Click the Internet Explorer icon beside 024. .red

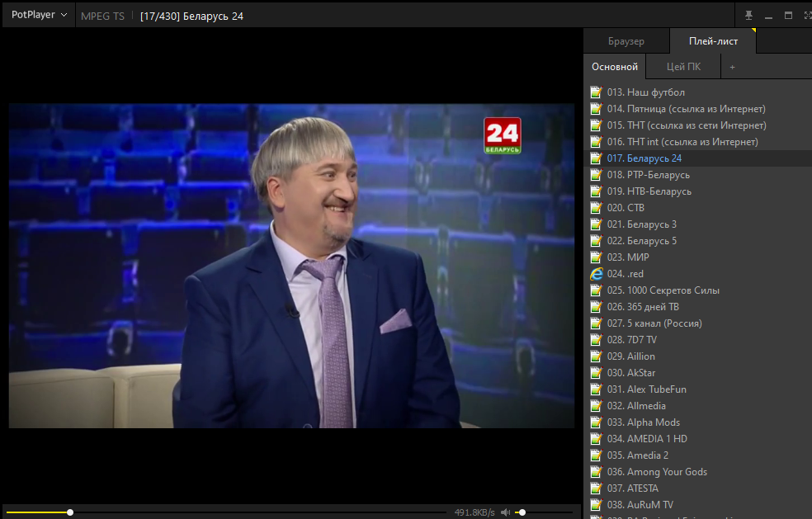(x=597, y=273)
